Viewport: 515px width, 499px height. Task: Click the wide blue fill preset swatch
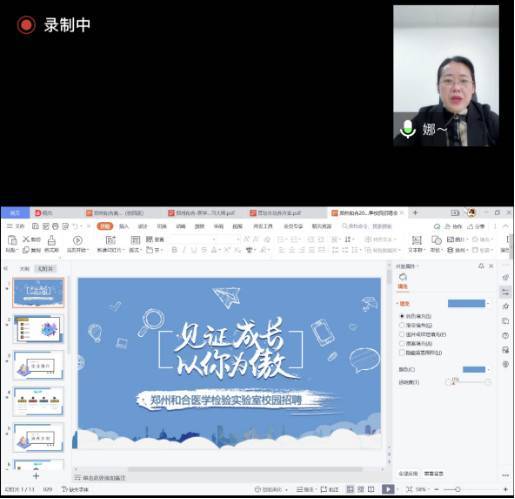(x=466, y=303)
